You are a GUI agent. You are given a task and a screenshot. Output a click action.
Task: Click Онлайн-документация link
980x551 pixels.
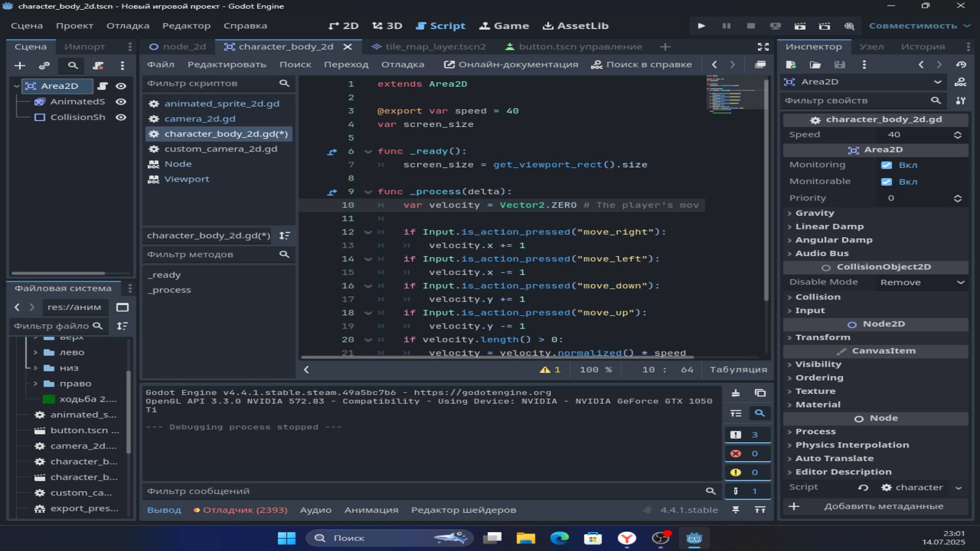tap(511, 64)
